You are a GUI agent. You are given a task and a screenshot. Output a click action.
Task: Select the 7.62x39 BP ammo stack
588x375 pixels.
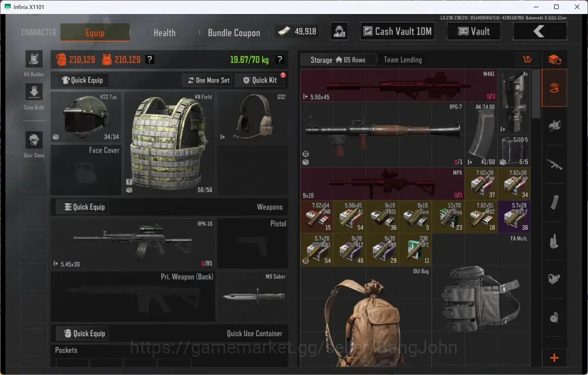point(481,183)
